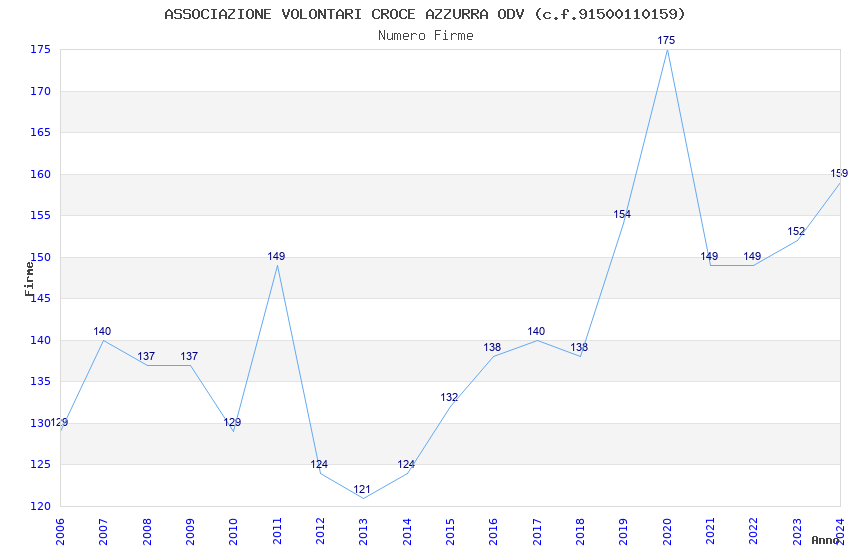
Task: Select x-axis year 2019
Action: click(624, 531)
